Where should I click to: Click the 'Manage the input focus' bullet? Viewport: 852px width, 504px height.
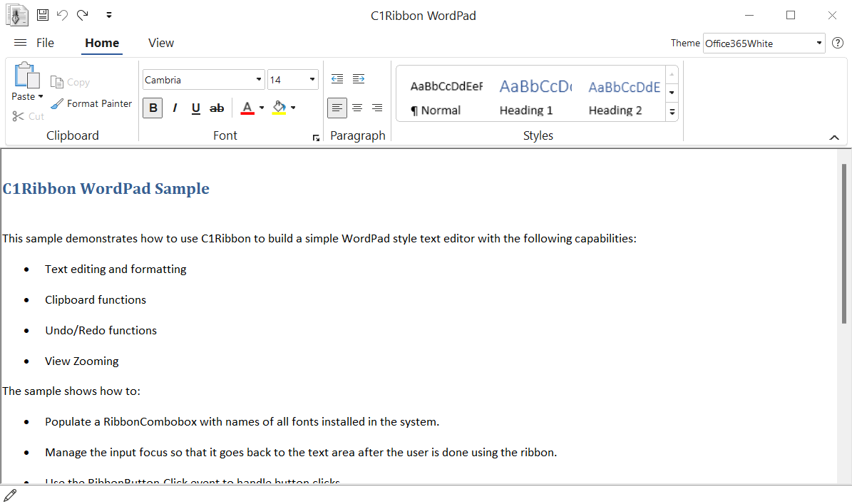301,453
